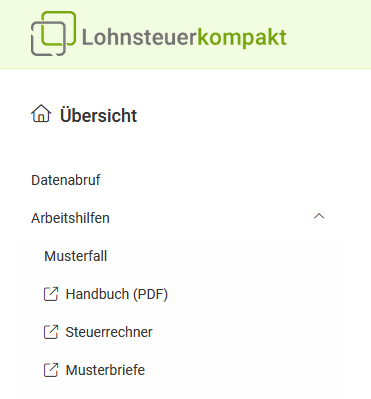This screenshot has width=371, height=399.
Task: Launch the Steuerrechner link
Action: click(109, 332)
